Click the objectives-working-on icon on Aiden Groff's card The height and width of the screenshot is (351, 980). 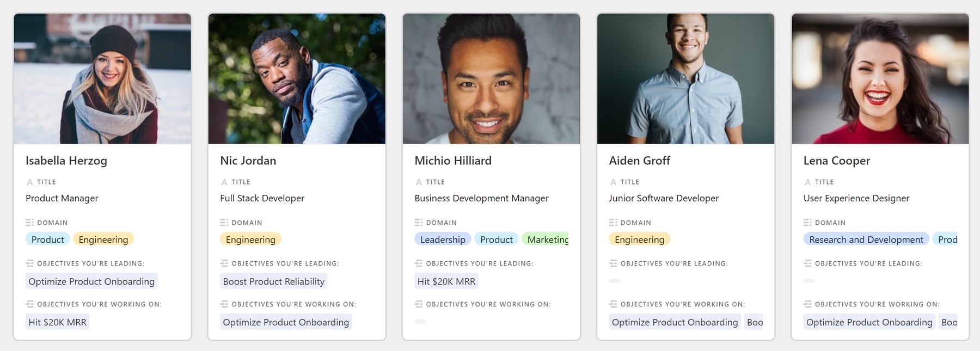pyautogui.click(x=613, y=304)
